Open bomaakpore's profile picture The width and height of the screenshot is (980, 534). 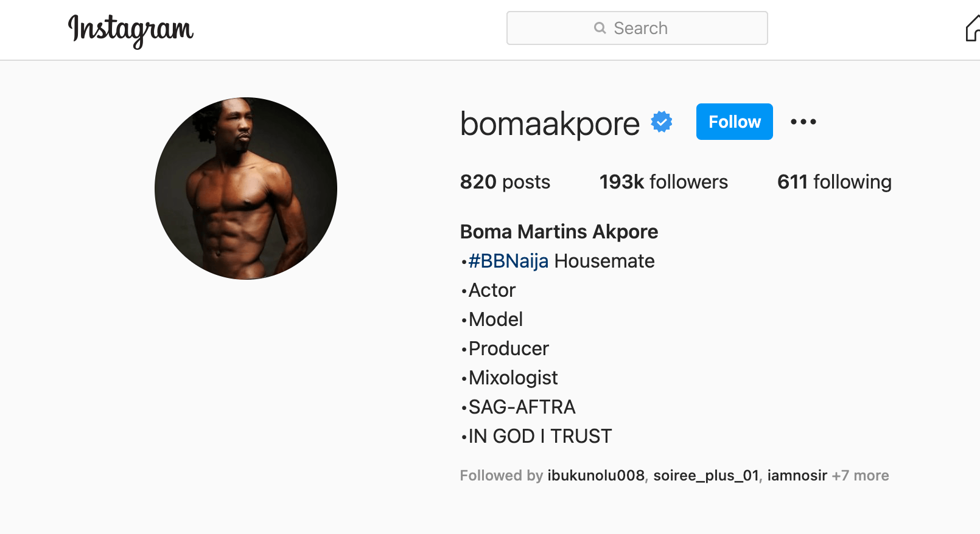point(246,189)
